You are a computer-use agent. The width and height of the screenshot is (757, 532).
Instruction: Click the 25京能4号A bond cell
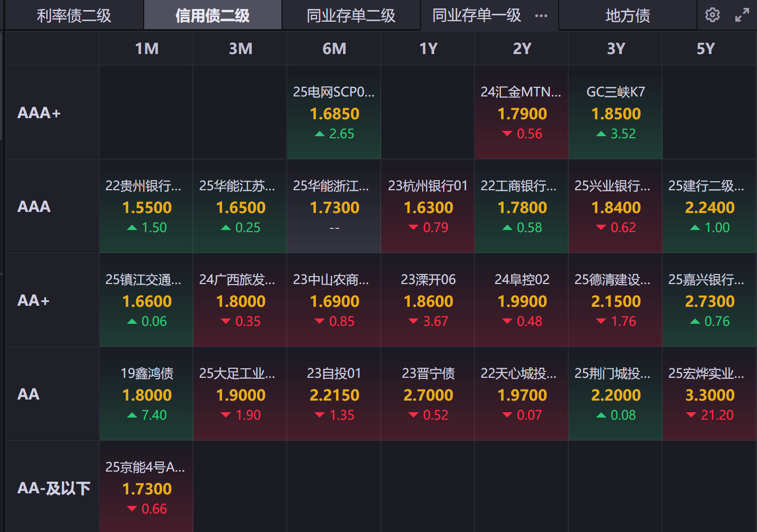pos(147,487)
